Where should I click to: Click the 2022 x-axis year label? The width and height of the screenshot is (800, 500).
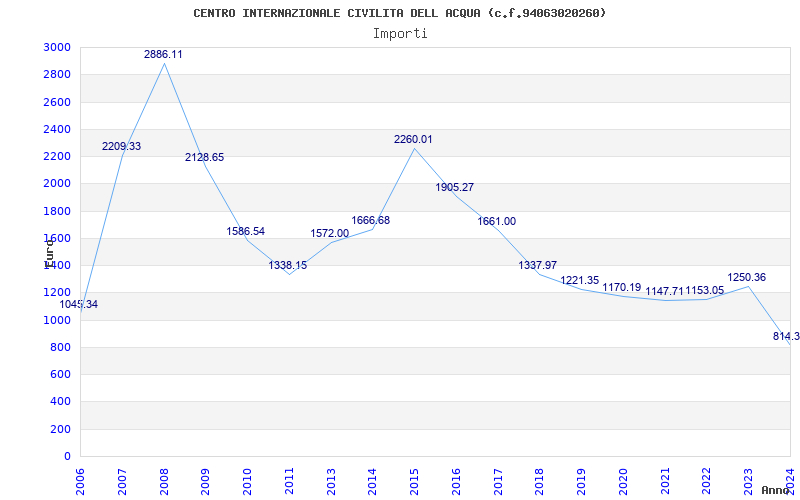(707, 482)
